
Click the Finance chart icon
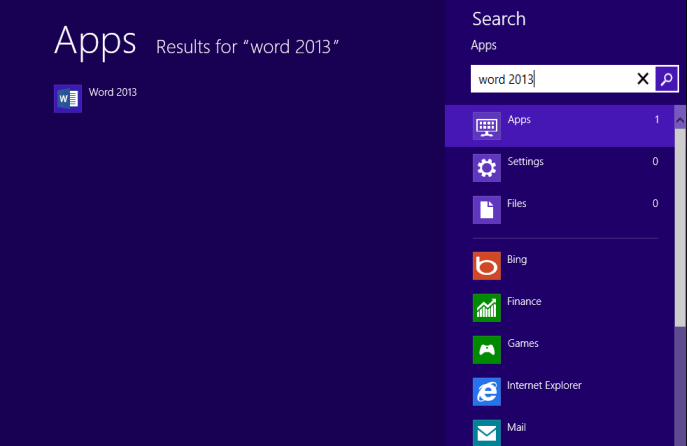tap(486, 308)
